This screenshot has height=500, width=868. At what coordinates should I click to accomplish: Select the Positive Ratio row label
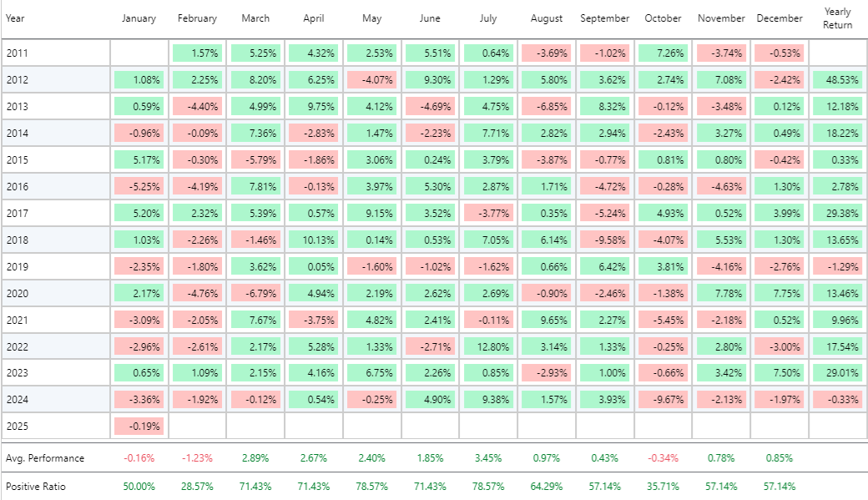pos(36,486)
